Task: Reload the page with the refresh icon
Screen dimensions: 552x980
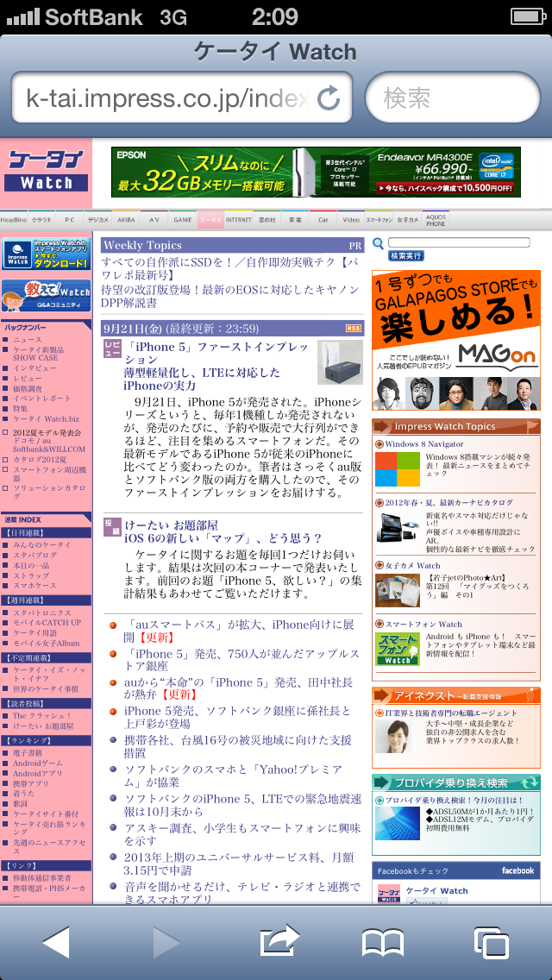Action: (x=329, y=98)
